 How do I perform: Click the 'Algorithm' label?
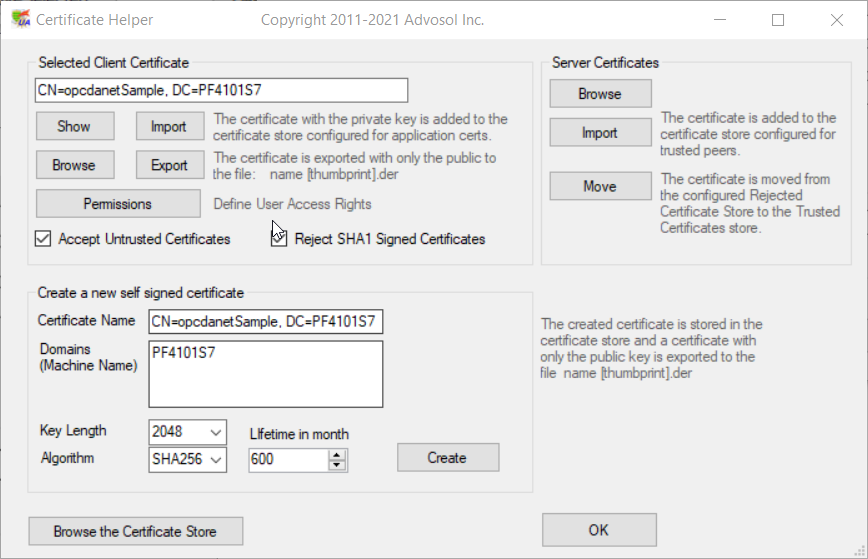pos(68,458)
